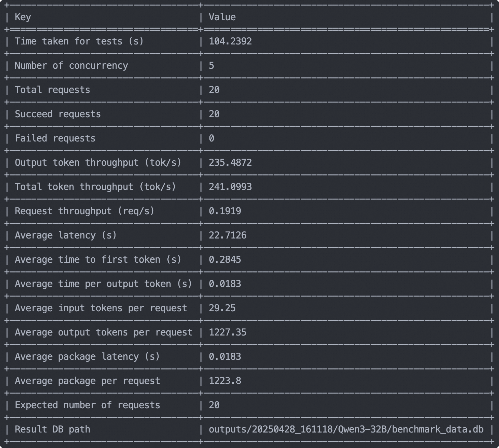Image resolution: width=499 pixels, height=448 pixels.
Task: Click the "Expected number of requests" label
Action: [88, 405]
